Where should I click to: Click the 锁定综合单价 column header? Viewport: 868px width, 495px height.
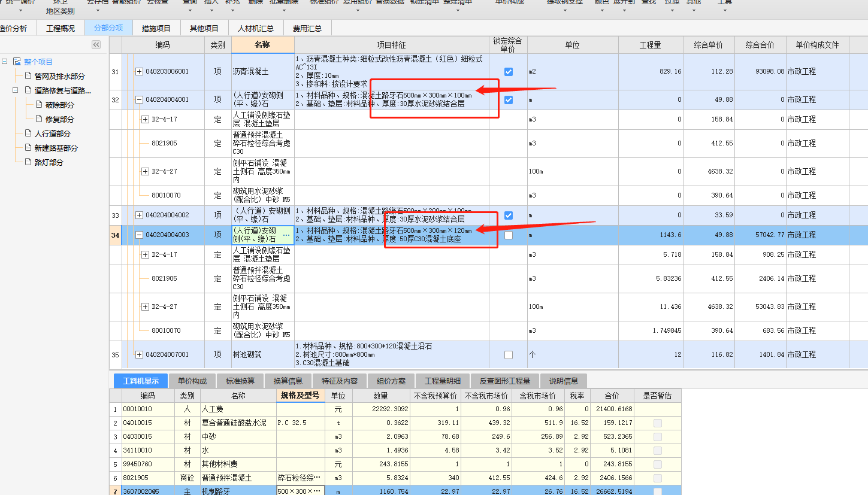508,45
